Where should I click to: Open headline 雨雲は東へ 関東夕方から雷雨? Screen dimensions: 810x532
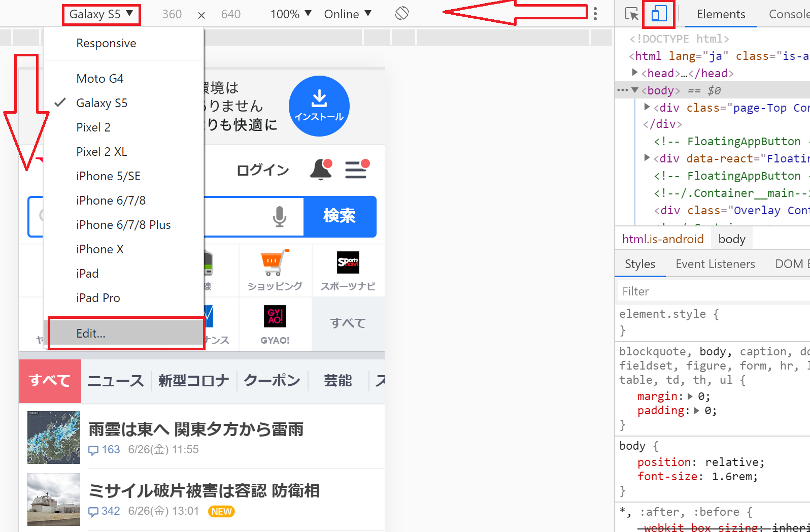tap(196, 430)
